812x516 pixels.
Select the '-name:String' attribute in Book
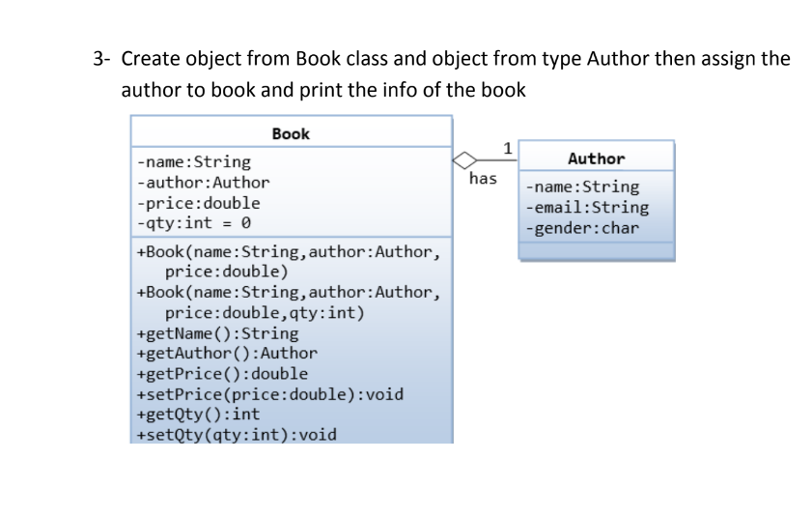click(x=194, y=162)
